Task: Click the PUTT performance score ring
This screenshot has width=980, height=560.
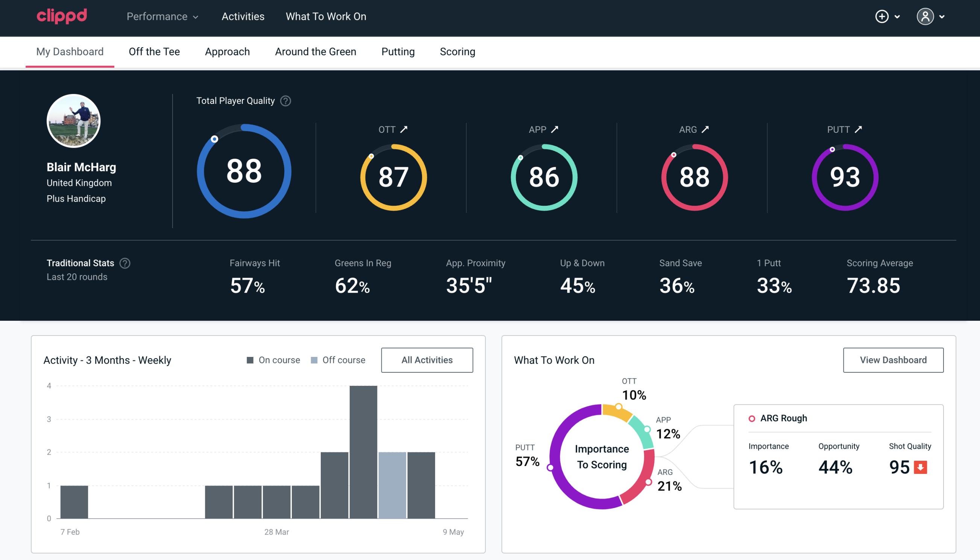Action: click(845, 176)
